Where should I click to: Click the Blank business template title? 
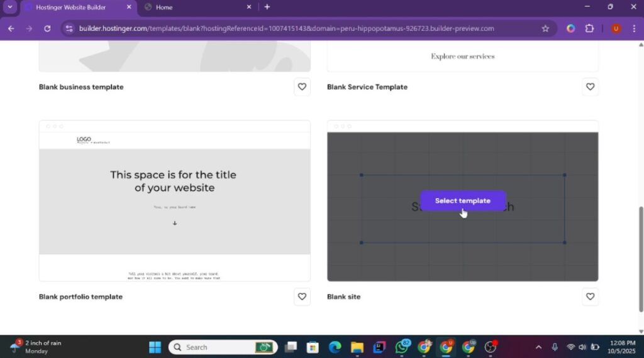(81, 87)
